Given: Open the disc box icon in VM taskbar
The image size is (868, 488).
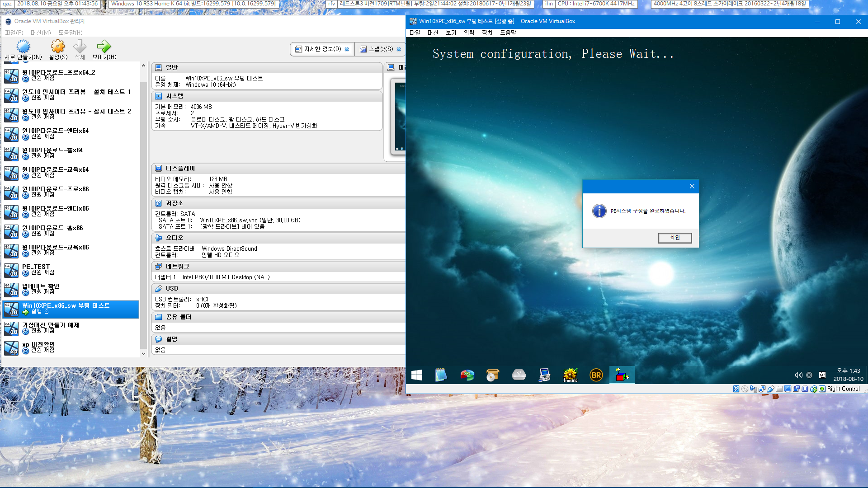Looking at the screenshot, I should coord(493,375).
